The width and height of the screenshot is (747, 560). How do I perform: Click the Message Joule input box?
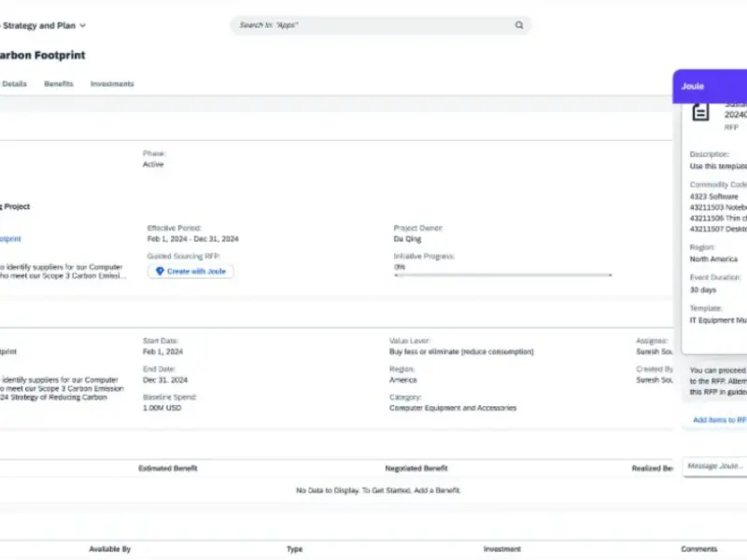tap(715, 466)
